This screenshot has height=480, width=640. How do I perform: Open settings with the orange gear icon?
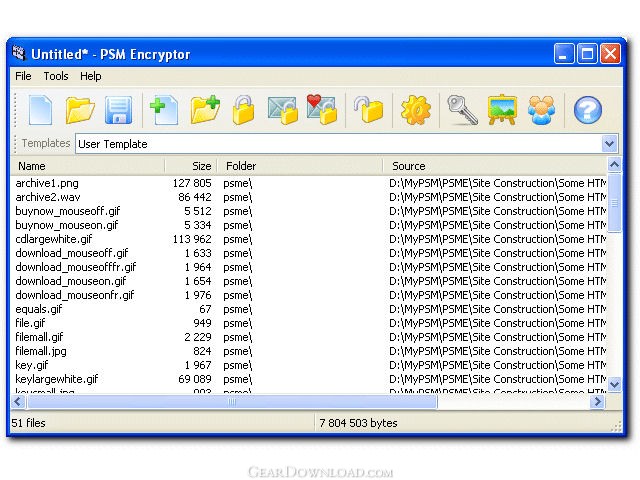[416, 110]
